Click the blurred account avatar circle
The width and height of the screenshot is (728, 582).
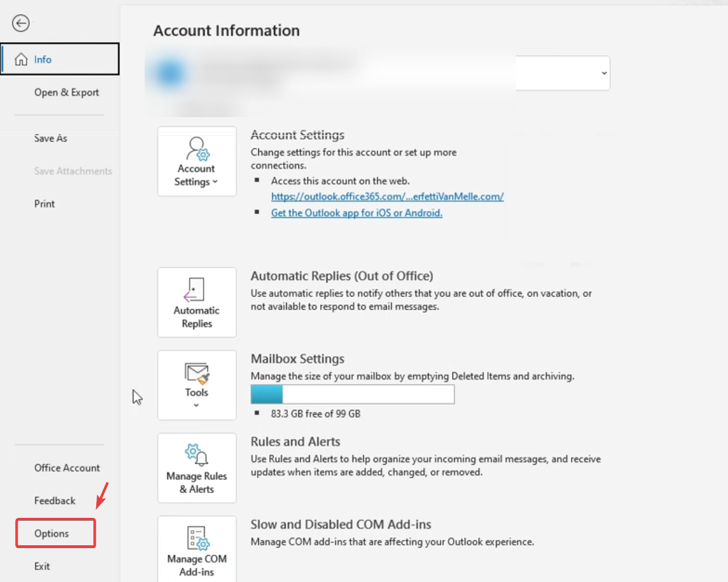coord(170,73)
